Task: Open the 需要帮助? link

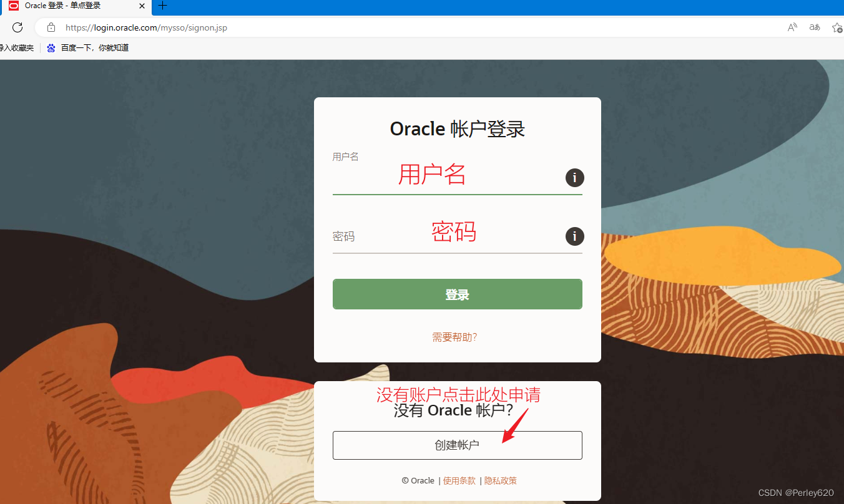Action: coord(454,337)
